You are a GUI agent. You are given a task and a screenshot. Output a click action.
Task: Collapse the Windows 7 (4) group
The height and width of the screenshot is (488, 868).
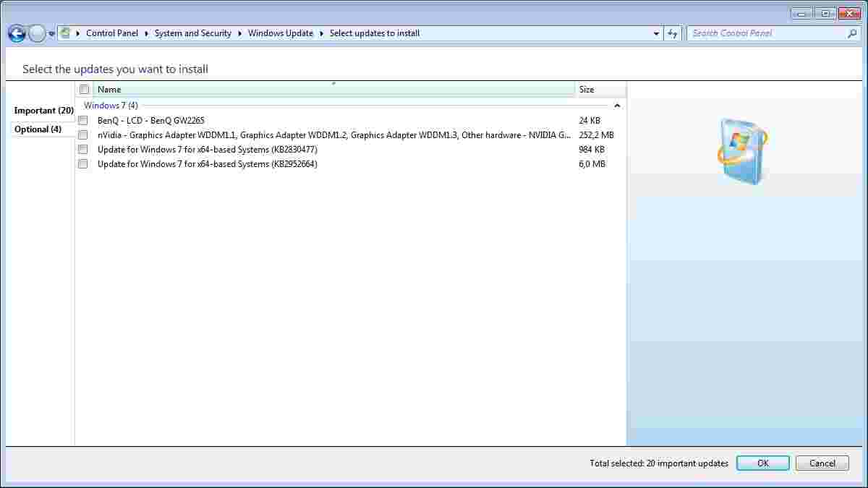[x=617, y=106]
